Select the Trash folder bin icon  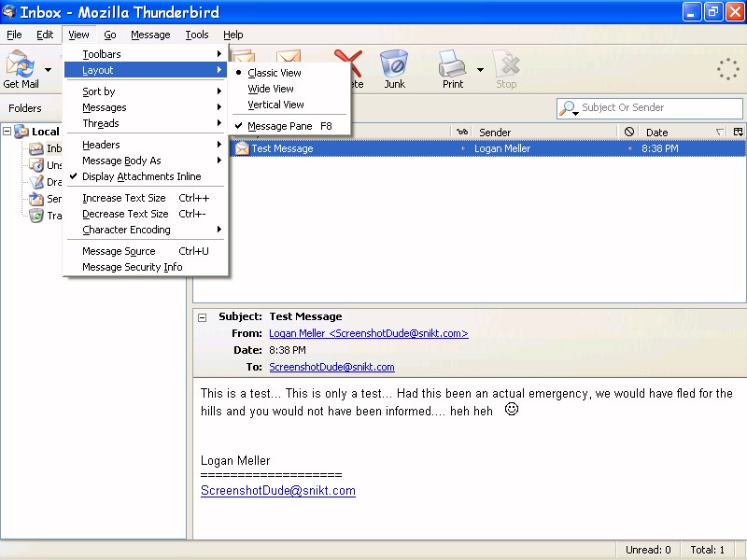point(36,216)
